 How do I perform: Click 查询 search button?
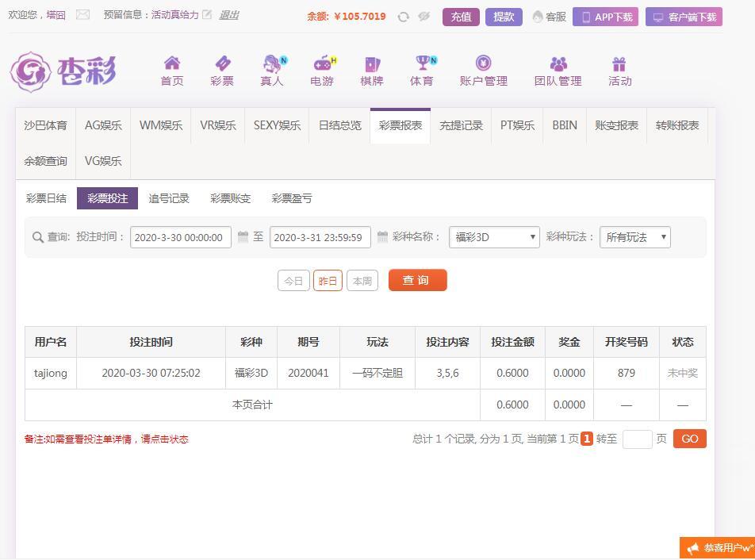[x=417, y=280]
